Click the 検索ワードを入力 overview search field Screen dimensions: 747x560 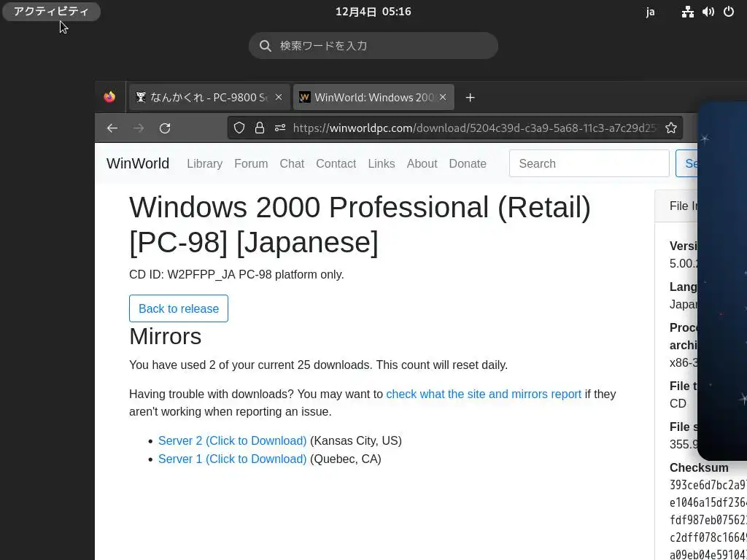tap(373, 46)
